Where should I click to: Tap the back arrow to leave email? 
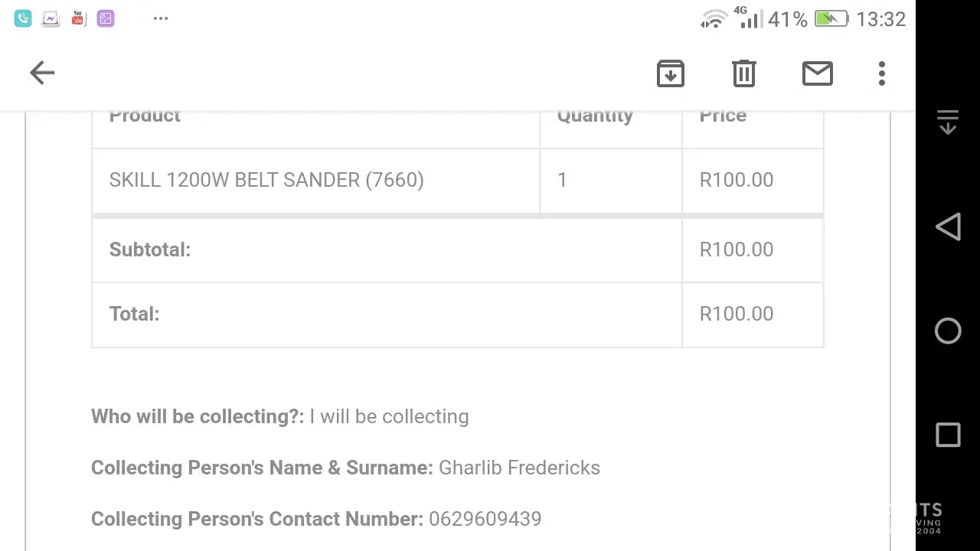(x=42, y=73)
